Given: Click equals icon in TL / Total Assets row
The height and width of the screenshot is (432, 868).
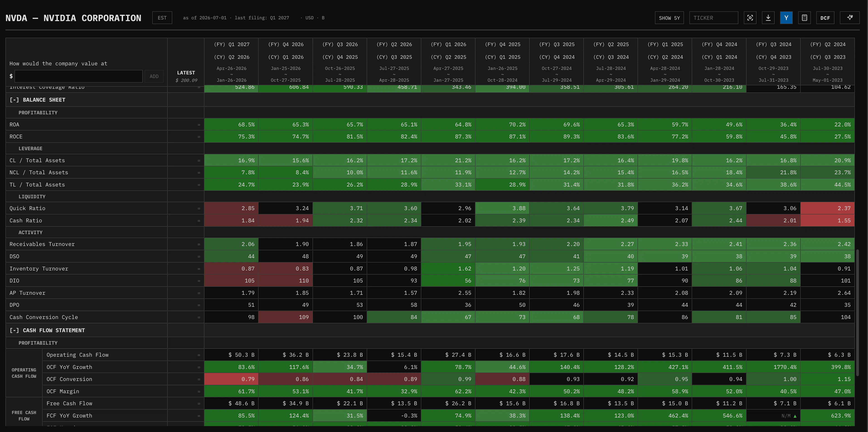Looking at the screenshot, I should click(199, 185).
